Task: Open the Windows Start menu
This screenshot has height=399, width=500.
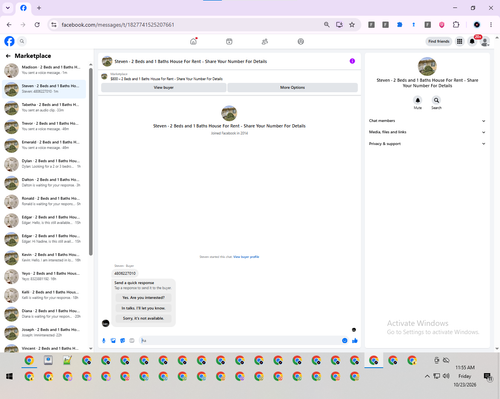Action: tap(9, 376)
